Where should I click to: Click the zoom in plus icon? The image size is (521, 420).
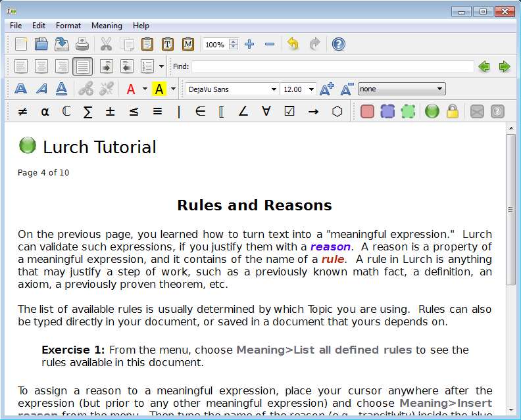pyautogui.click(x=249, y=44)
